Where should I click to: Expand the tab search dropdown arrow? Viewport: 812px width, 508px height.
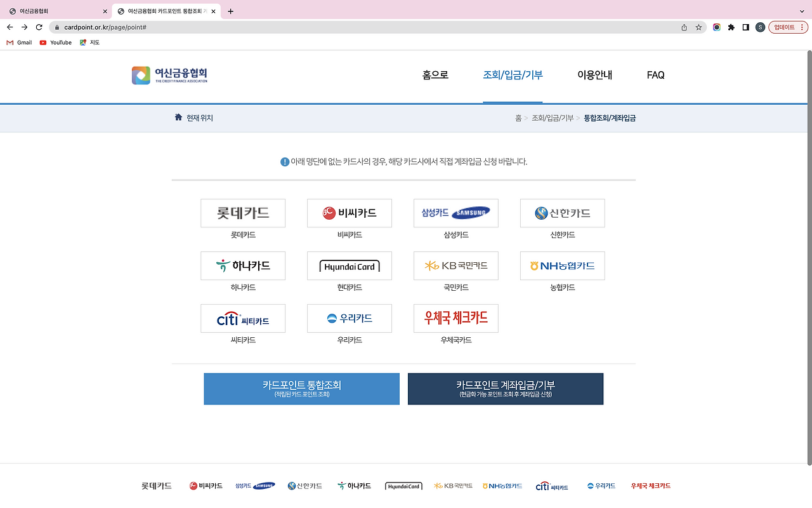tap(802, 11)
